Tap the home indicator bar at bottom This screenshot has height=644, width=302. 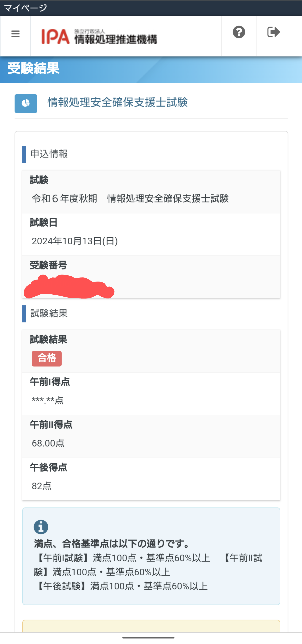(x=148, y=638)
